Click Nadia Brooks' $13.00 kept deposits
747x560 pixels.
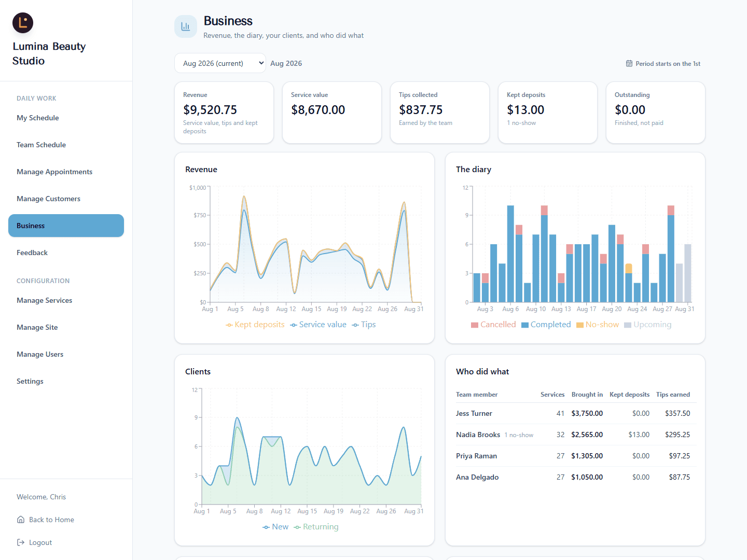pos(639,435)
